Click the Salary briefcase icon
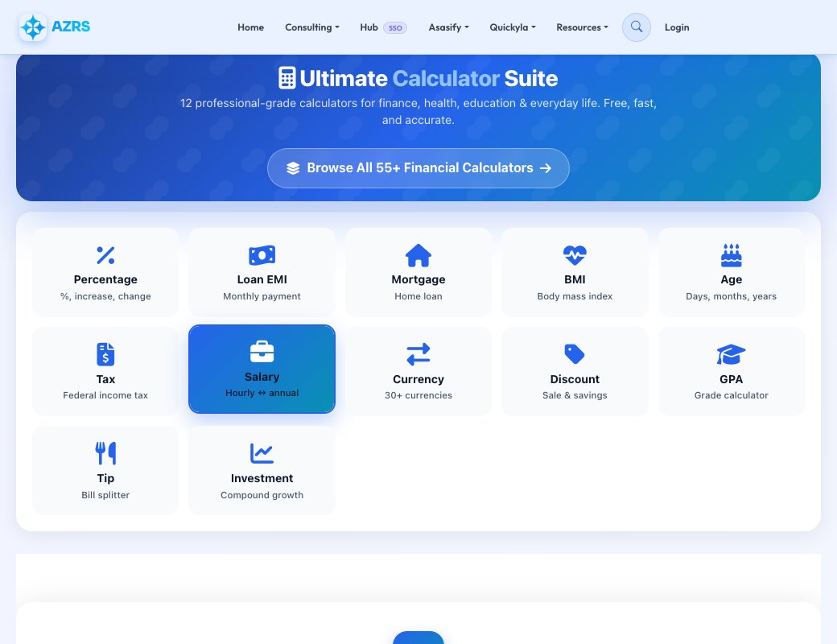Image resolution: width=837 pixels, height=644 pixels. coord(262,352)
